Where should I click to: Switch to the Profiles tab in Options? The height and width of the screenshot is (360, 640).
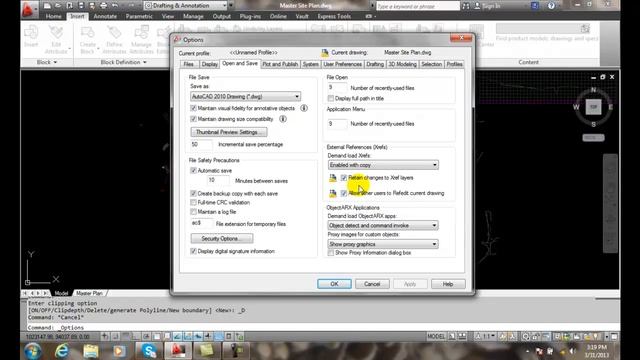(x=454, y=64)
